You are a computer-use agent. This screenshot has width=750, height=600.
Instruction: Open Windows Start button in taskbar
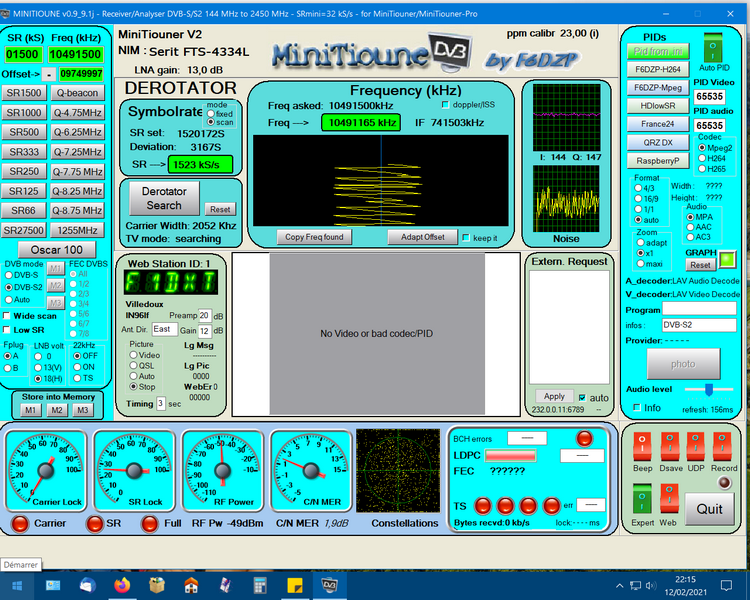coord(17,585)
